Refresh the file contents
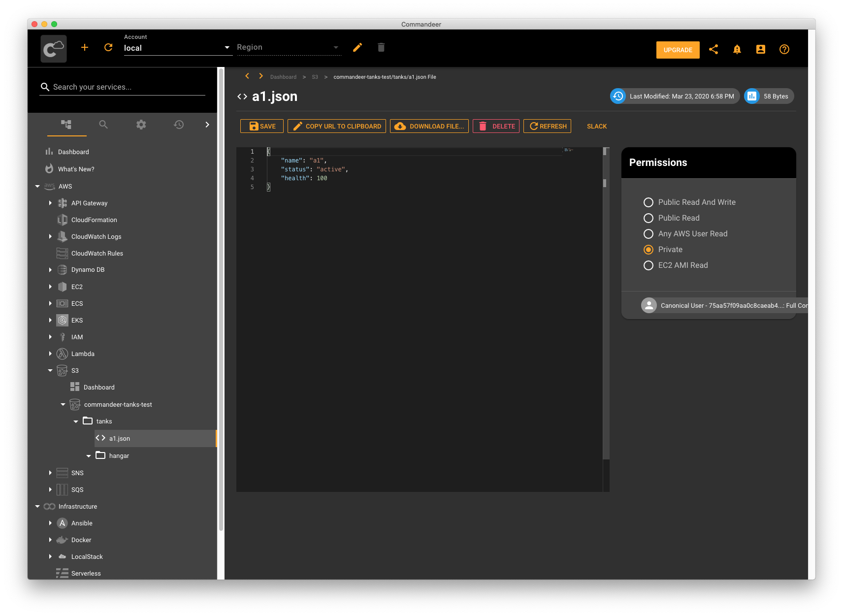Image resolution: width=843 pixels, height=616 pixels. pos(548,126)
